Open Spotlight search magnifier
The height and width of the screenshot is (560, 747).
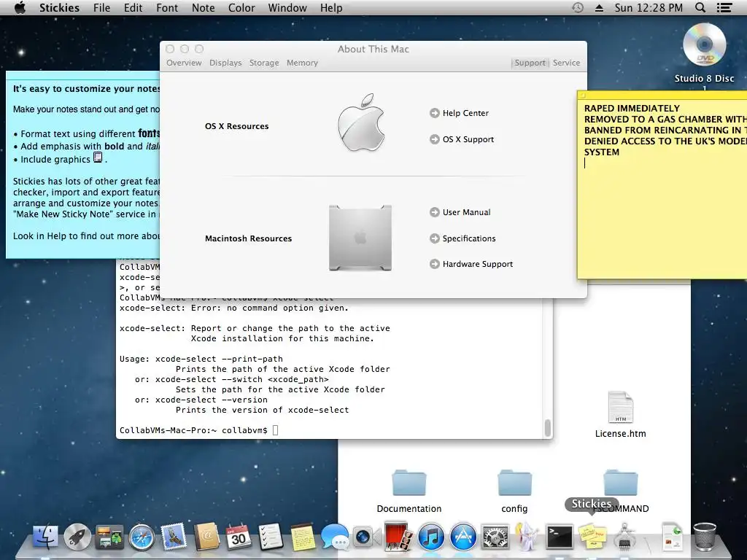coord(700,7)
